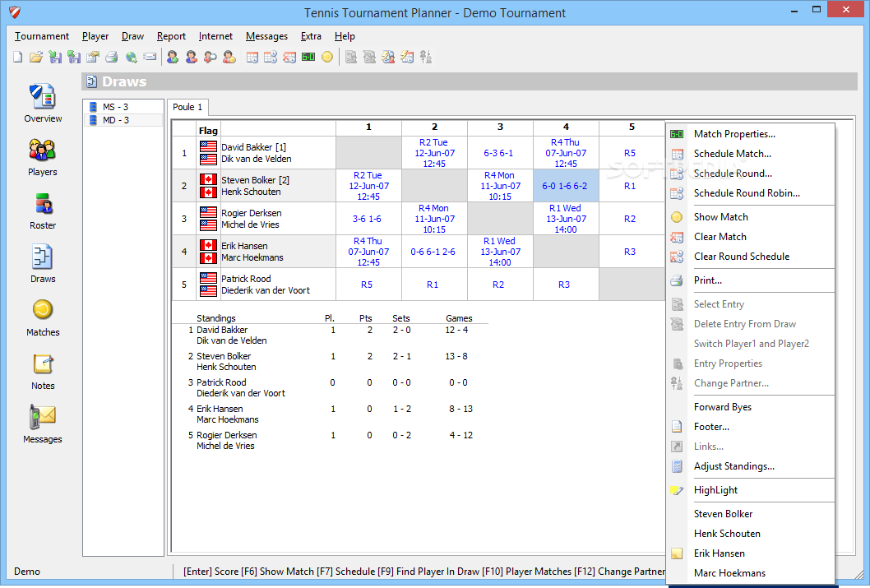The width and height of the screenshot is (870, 588).
Task: Open the Messages sidebar icon
Action: (43, 424)
